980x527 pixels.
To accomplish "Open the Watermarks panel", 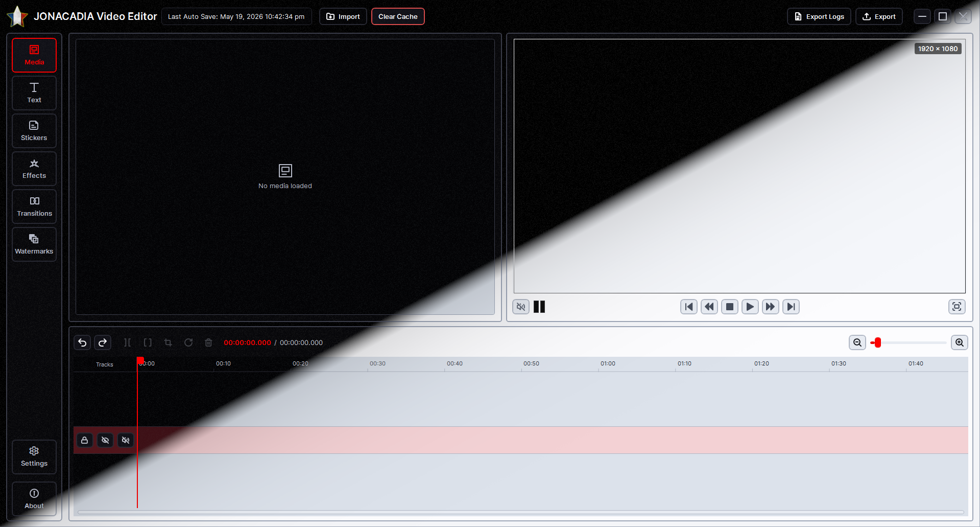I will tap(34, 244).
